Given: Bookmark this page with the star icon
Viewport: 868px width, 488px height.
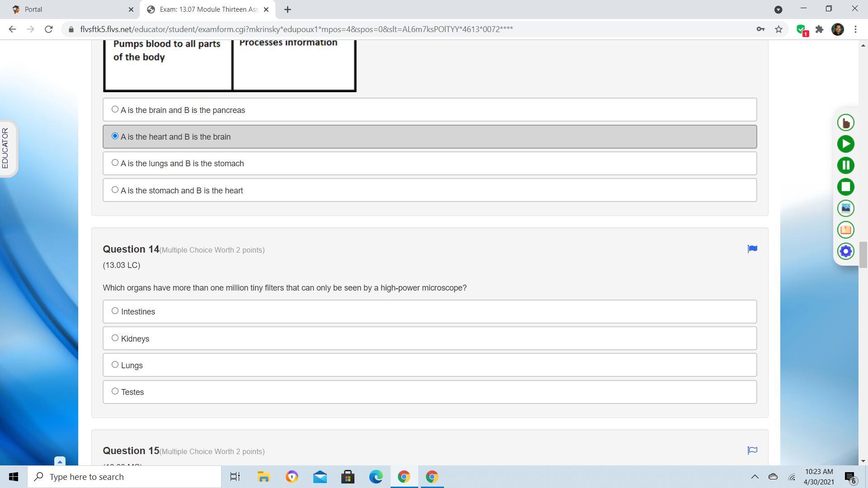Looking at the screenshot, I should click(x=778, y=29).
